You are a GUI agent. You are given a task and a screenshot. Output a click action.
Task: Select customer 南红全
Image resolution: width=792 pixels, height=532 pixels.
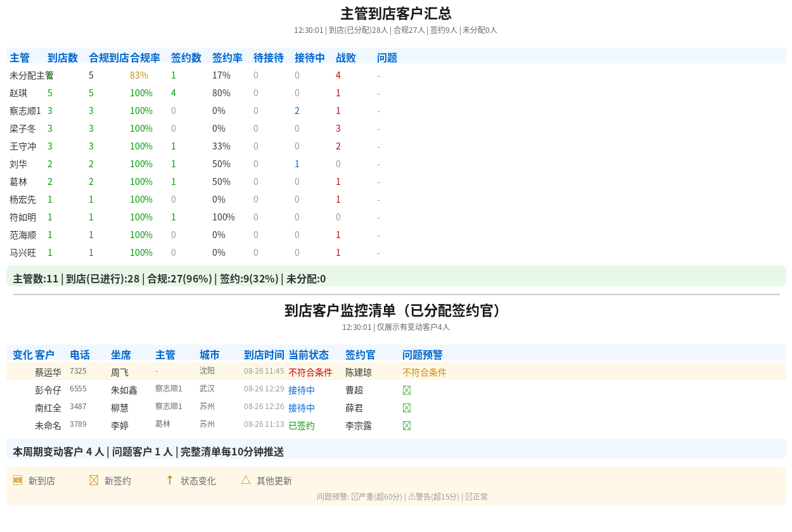[x=48, y=408]
